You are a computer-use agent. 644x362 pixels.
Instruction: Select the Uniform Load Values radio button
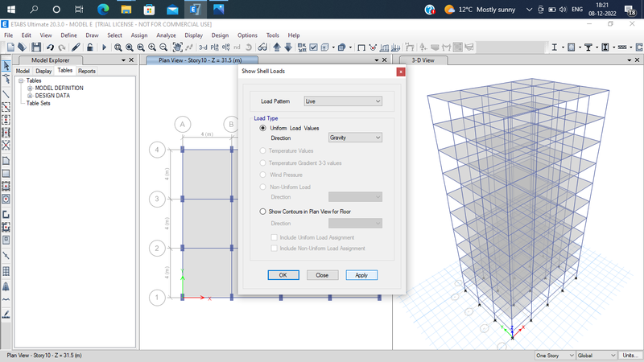(263, 128)
